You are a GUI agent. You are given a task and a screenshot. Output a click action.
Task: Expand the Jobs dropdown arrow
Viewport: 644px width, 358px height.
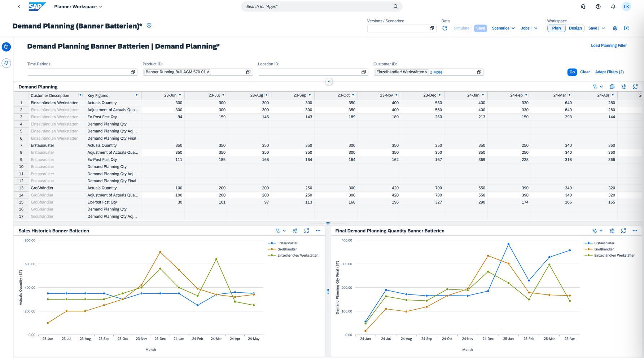point(536,28)
